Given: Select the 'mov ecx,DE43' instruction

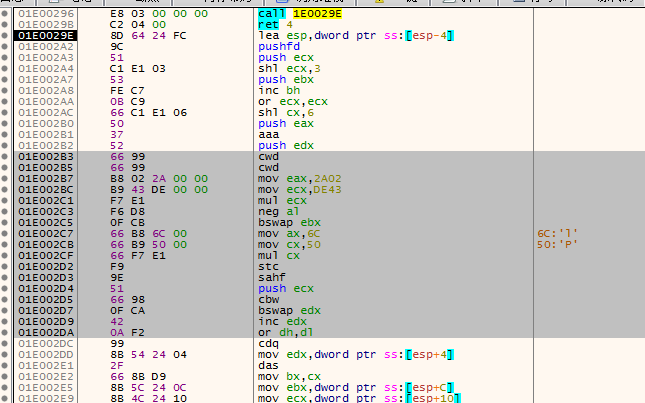Looking at the screenshot, I should tap(300, 190).
